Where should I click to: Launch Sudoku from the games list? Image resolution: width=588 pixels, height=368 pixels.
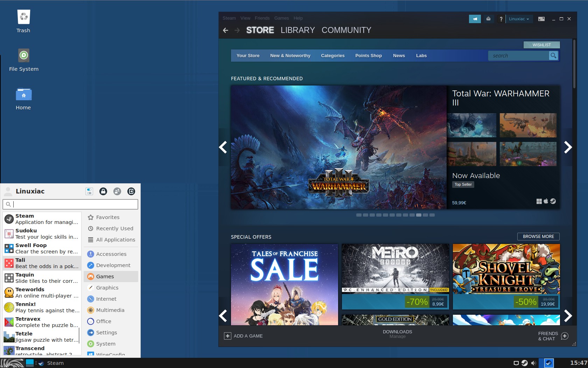click(42, 234)
